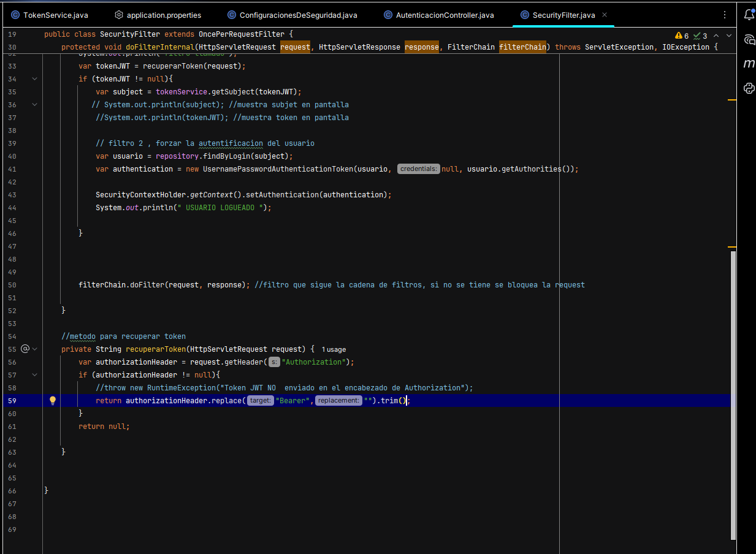Click "getSubject" on line 35
Screen dimensions: 756x554
coord(233,92)
